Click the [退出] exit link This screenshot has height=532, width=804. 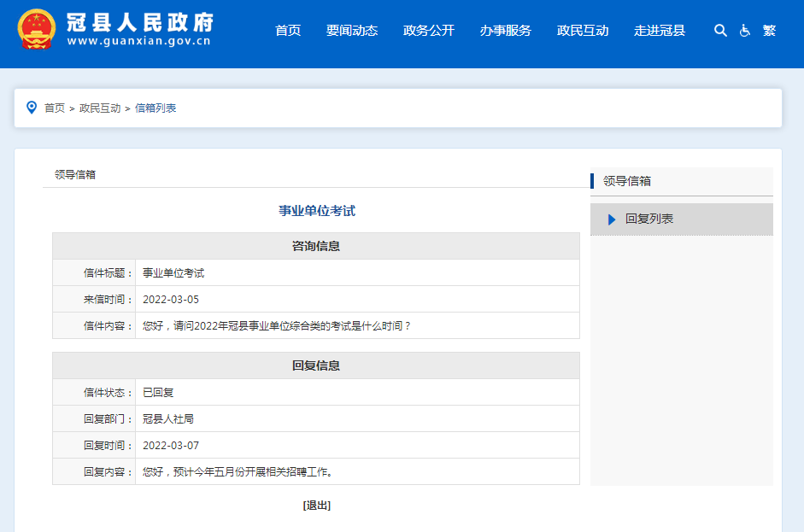316,506
